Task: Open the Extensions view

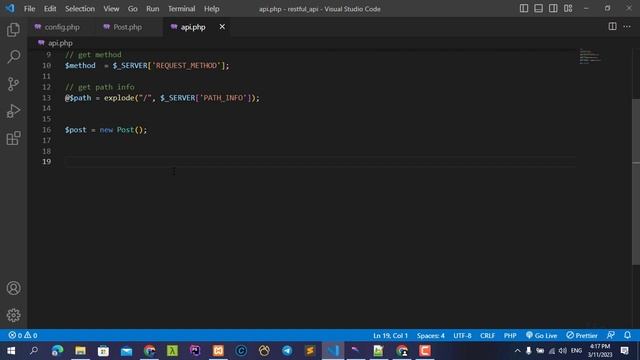Action: click(x=13, y=138)
